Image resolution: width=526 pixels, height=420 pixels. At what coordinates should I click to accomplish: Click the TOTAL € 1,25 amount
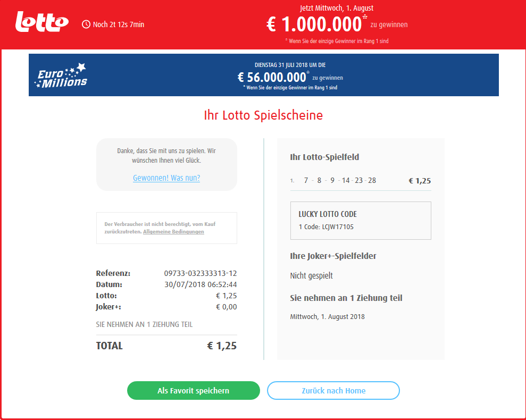pyautogui.click(x=222, y=346)
